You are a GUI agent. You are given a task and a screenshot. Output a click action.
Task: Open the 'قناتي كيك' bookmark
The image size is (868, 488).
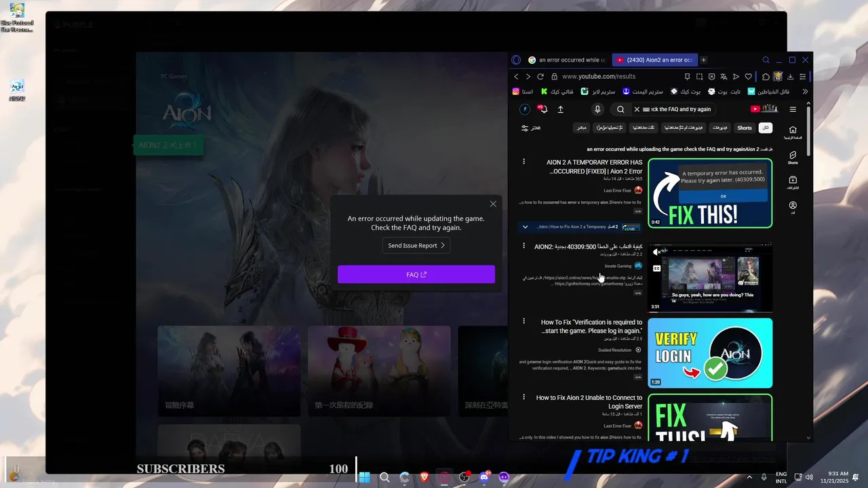[x=556, y=91]
